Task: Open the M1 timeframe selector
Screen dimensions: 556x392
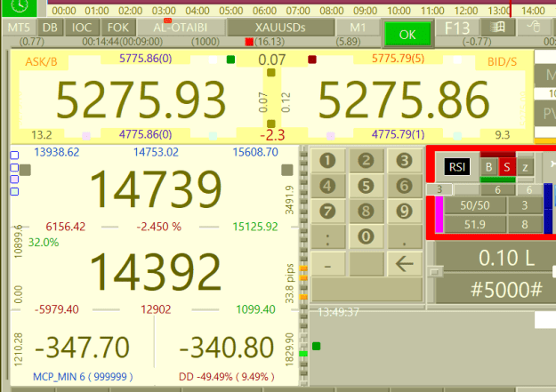Action: (x=358, y=28)
